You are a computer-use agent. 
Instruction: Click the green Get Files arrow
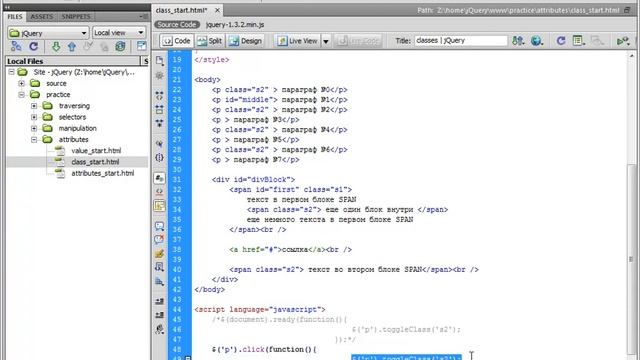tap(56, 47)
